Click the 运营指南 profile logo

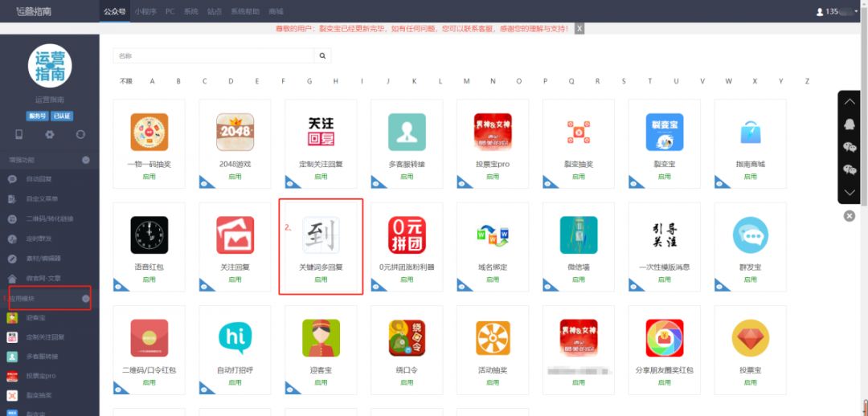(x=50, y=66)
